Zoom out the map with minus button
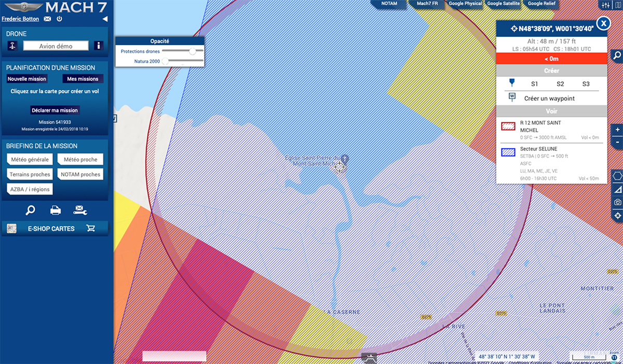The width and height of the screenshot is (623, 364). coord(617,142)
